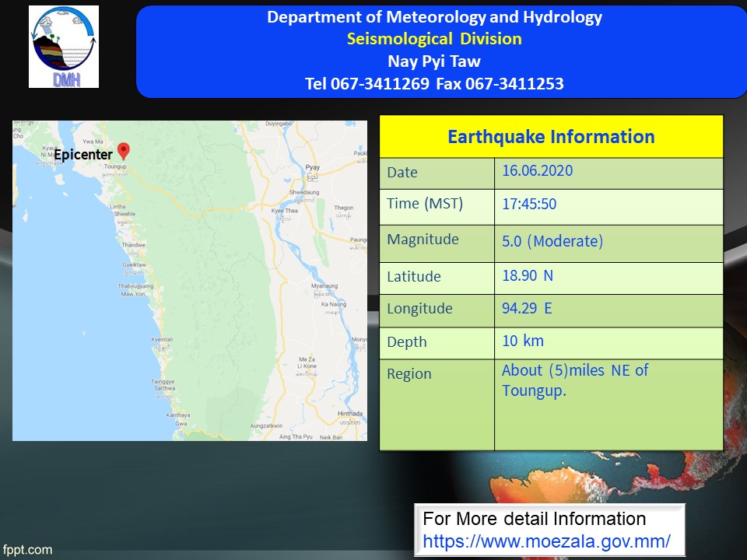Click 'Kanthaya' label on map
The image size is (747, 560).
coord(178,415)
